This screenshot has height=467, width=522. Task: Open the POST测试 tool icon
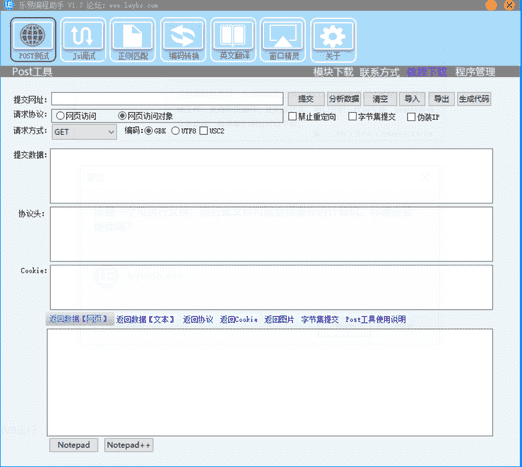tap(33, 40)
